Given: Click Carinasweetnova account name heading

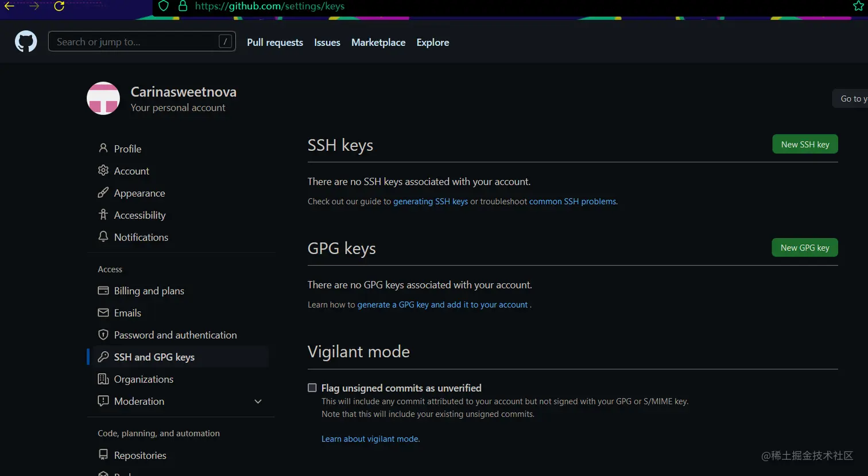Looking at the screenshot, I should click(183, 92).
